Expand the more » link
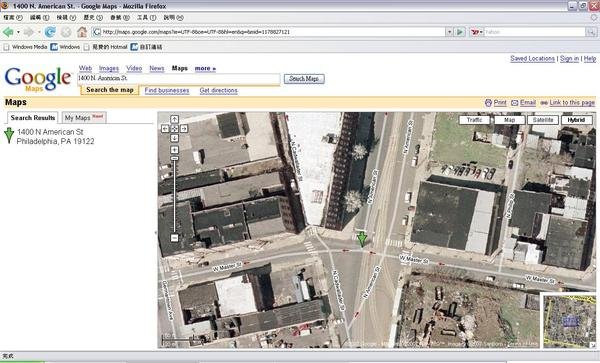 [205, 68]
